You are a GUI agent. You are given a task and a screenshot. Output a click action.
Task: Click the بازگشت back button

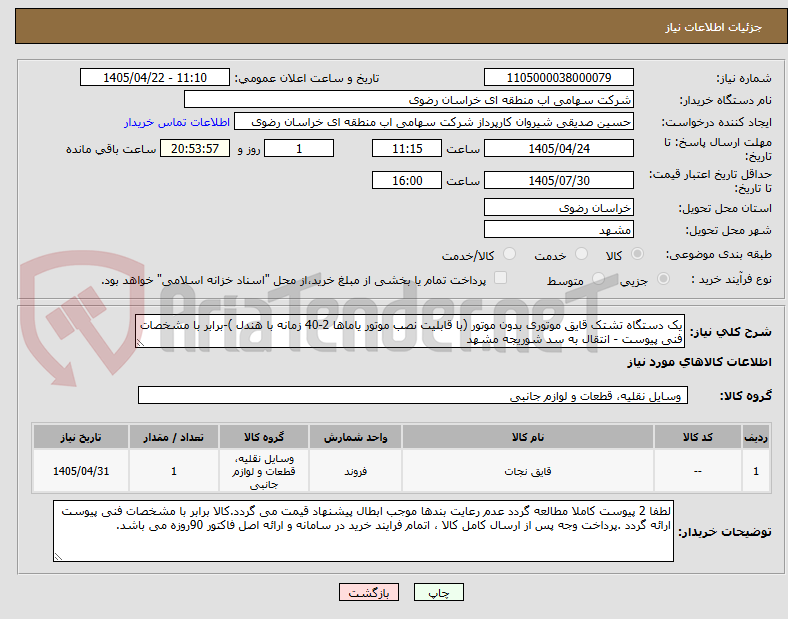tap(369, 592)
